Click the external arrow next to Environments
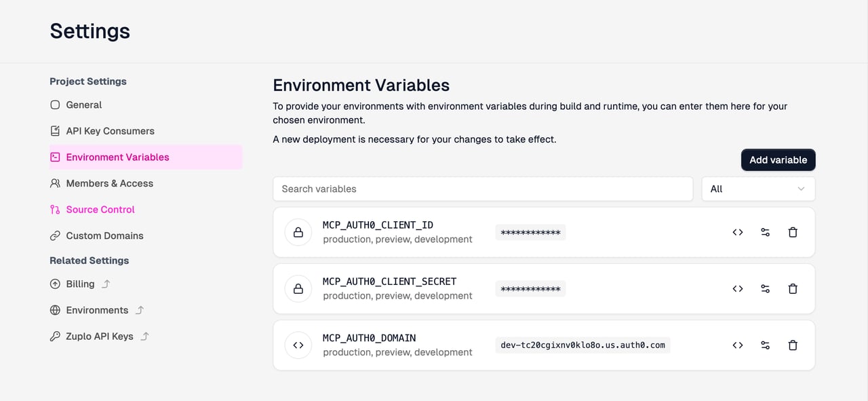Screen dimensions: 868x401 pos(140,310)
